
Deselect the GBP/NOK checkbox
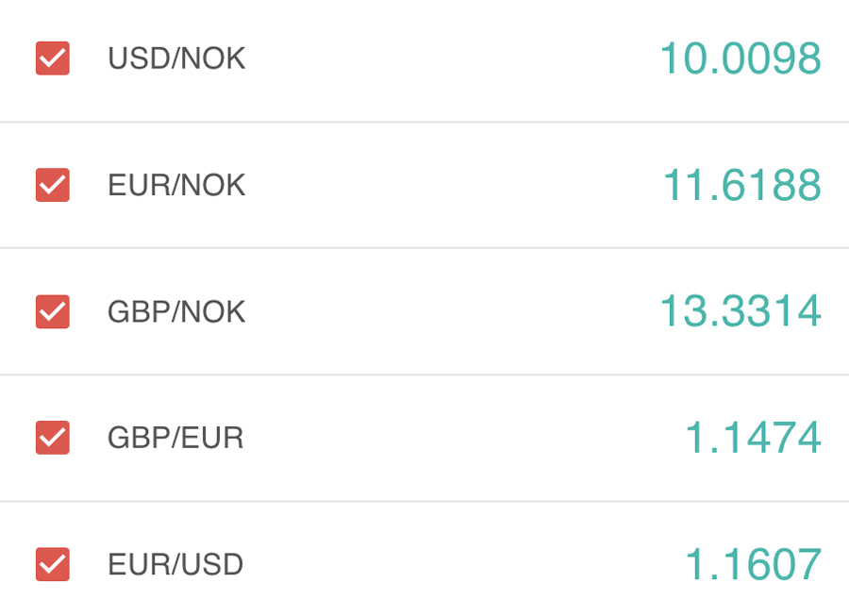click(x=53, y=311)
